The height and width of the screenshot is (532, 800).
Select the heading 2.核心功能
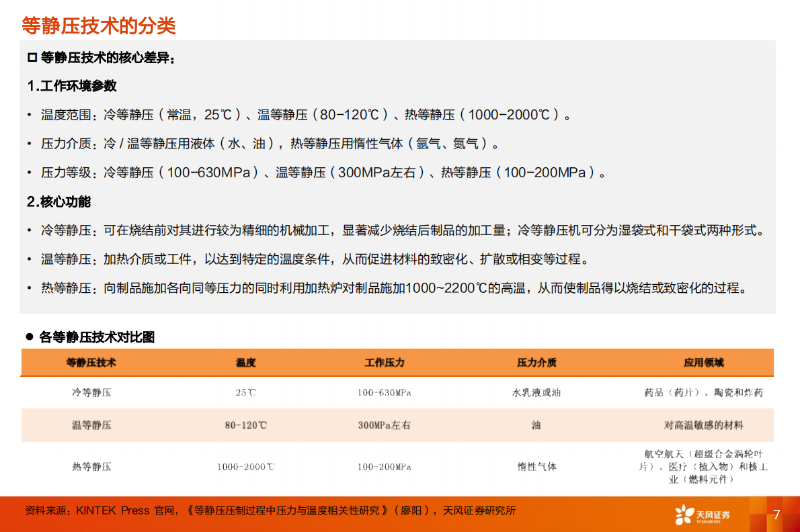(x=58, y=202)
